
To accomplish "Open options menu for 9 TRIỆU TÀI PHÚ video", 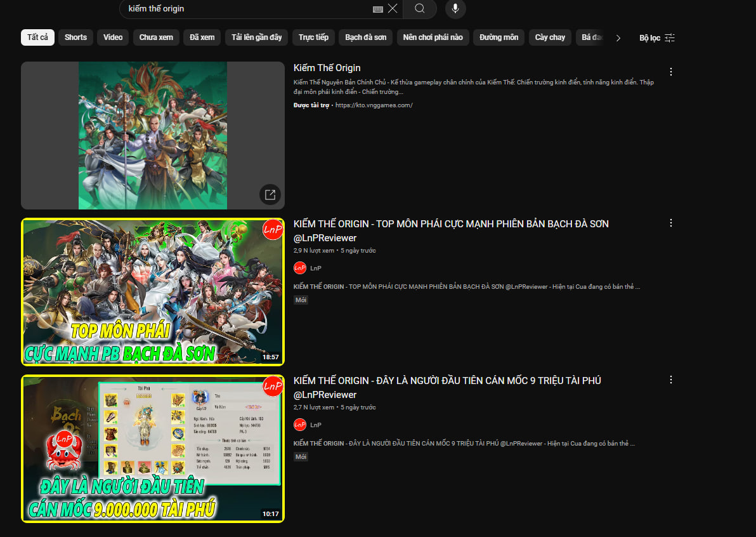I will pos(670,380).
